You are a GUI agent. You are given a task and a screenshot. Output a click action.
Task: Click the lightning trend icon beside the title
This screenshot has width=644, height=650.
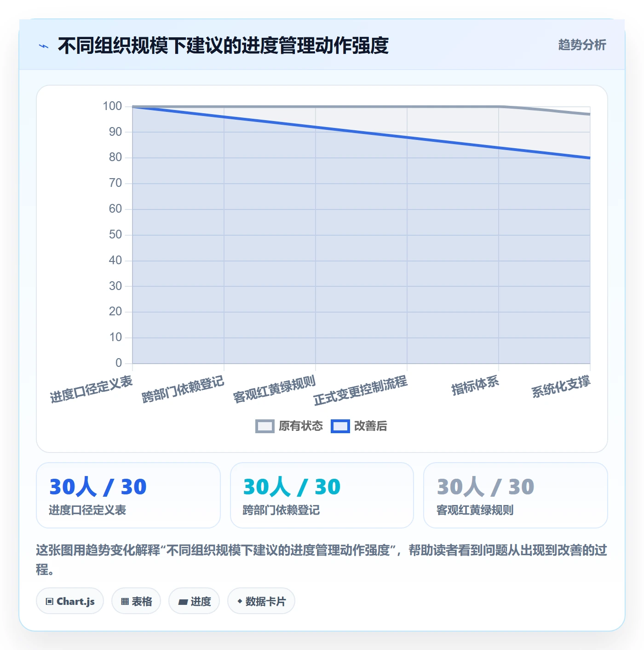click(44, 46)
